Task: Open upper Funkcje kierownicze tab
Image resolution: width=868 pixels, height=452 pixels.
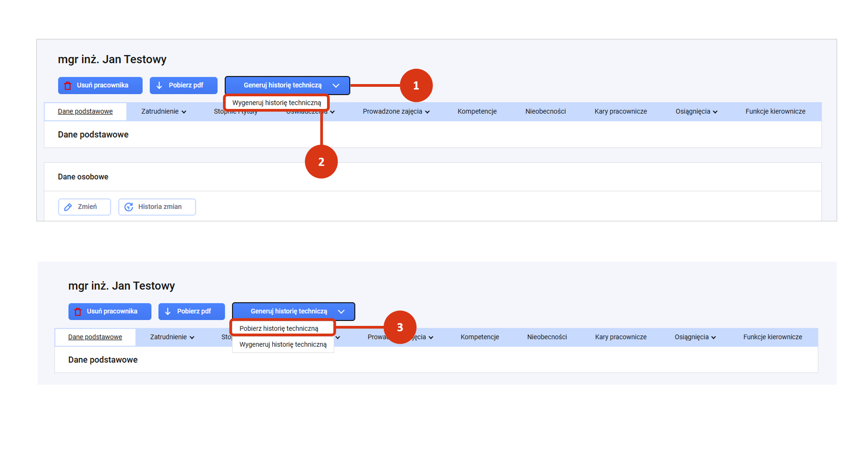Action: tap(775, 112)
